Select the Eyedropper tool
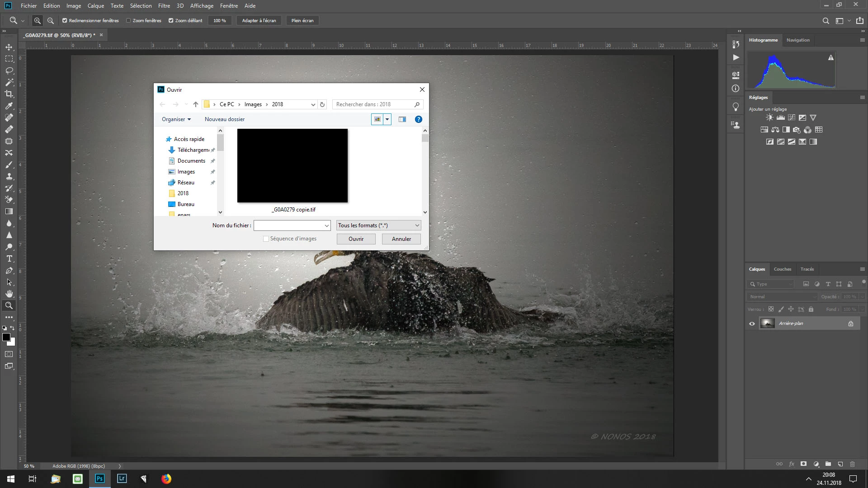The height and width of the screenshot is (488, 868). pyautogui.click(x=9, y=106)
